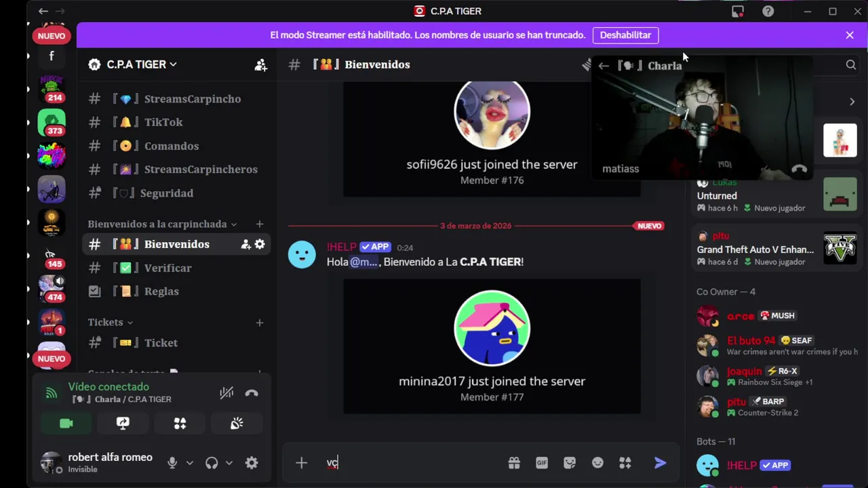The height and width of the screenshot is (488, 868).
Task: Click the message input field
Action: (414, 463)
